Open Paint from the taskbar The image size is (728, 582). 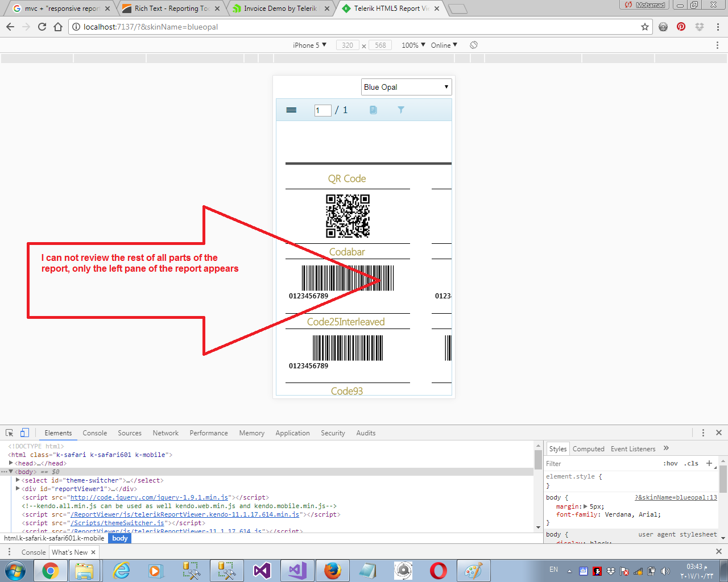(473, 571)
